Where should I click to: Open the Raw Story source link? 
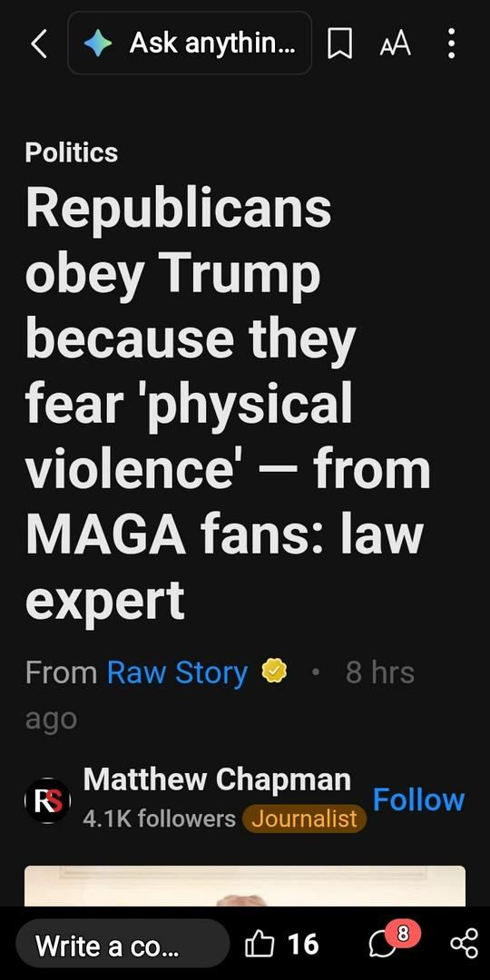coord(177,672)
